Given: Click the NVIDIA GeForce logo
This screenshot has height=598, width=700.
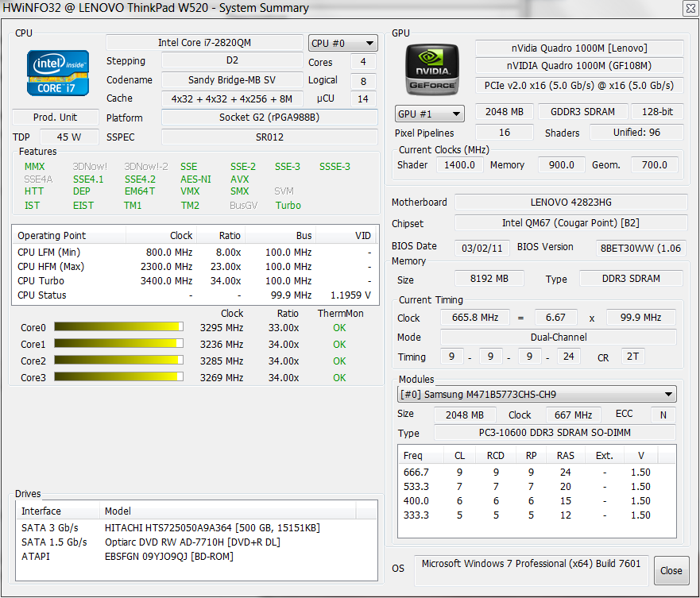Looking at the screenshot, I should click(x=431, y=69).
